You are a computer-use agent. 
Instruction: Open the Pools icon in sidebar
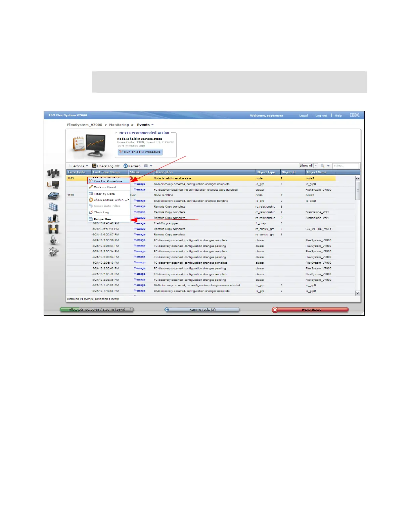53,196
